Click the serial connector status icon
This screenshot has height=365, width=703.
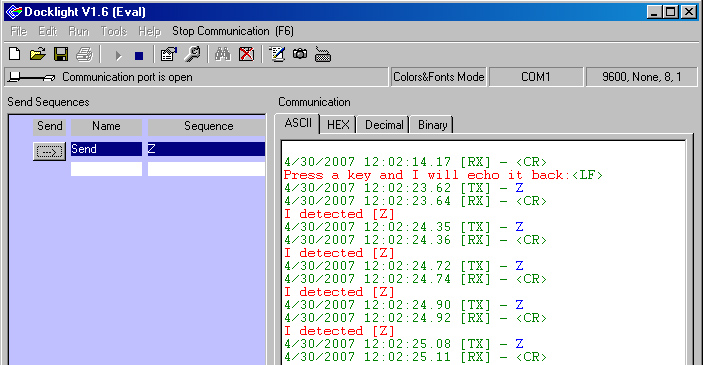click(x=32, y=77)
